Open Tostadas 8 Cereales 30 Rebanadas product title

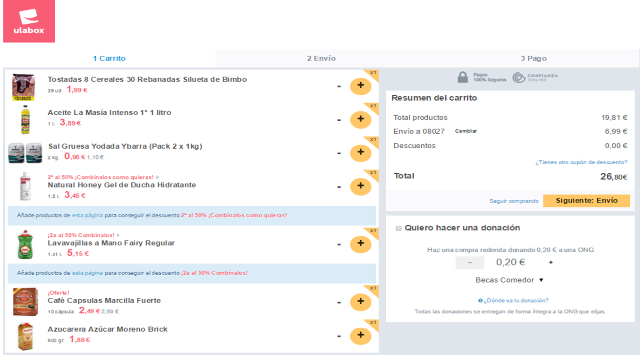(x=147, y=79)
